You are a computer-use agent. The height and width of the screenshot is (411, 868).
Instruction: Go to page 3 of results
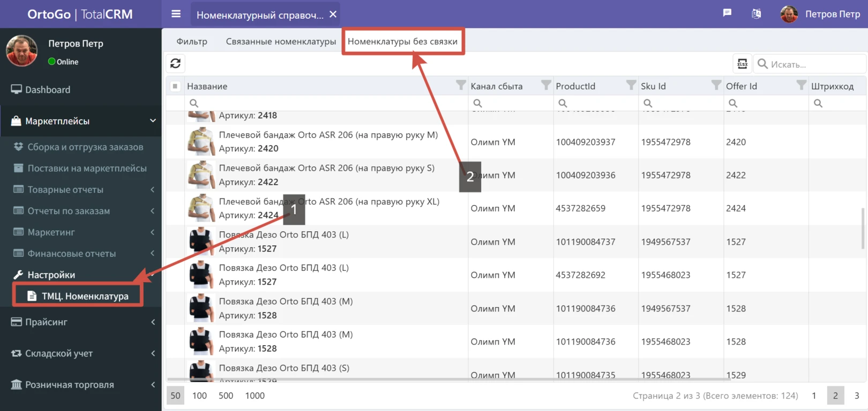(x=856, y=395)
